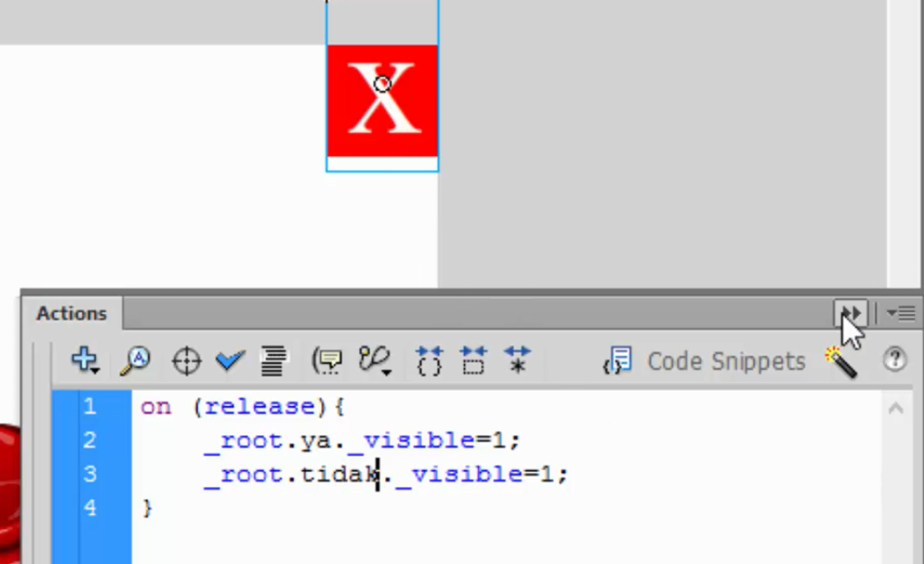This screenshot has width=924, height=564.
Task: Select the Actions tab
Action: (72, 314)
